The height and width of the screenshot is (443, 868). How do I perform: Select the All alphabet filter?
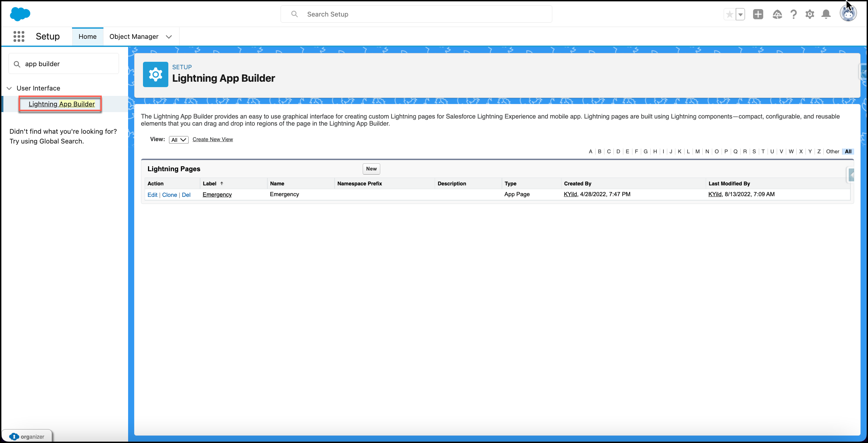pyautogui.click(x=848, y=151)
